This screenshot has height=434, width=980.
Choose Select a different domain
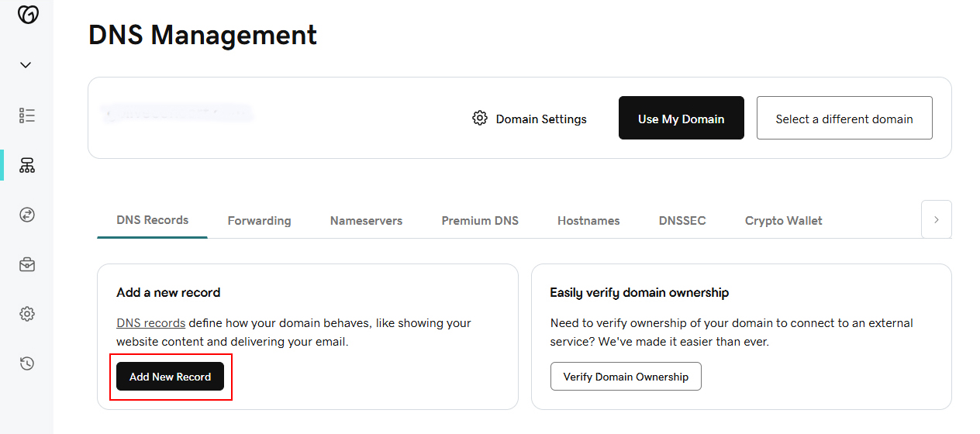point(844,119)
